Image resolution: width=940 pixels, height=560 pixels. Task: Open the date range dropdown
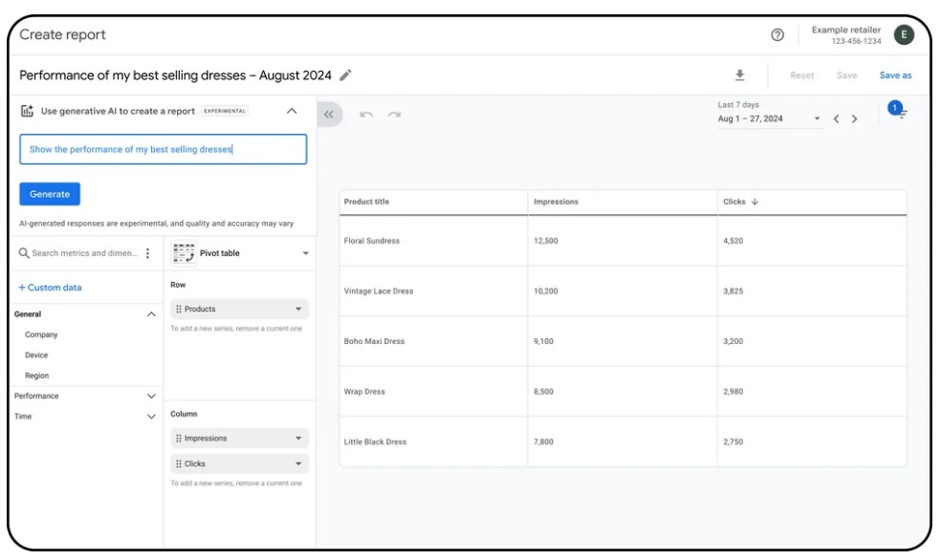pyautogui.click(x=817, y=119)
